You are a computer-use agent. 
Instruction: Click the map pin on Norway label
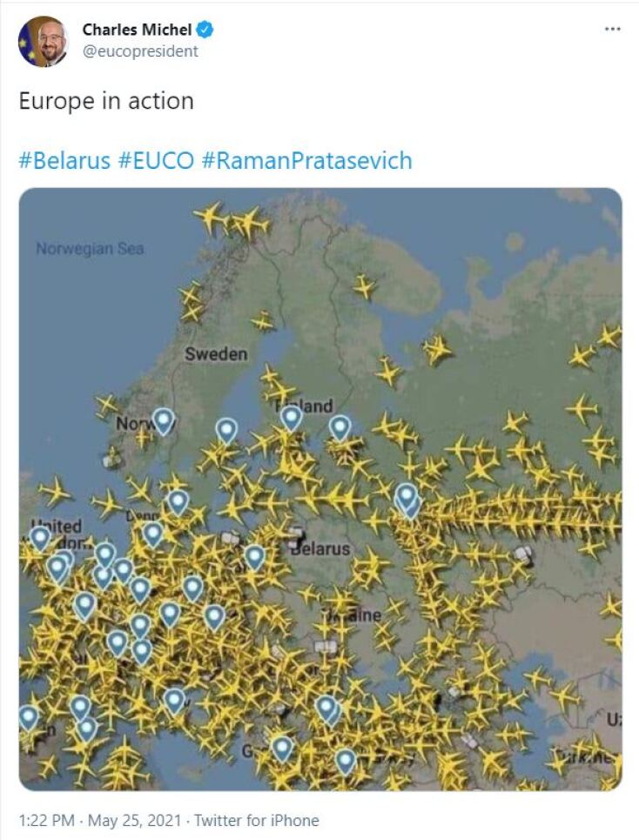(x=163, y=420)
